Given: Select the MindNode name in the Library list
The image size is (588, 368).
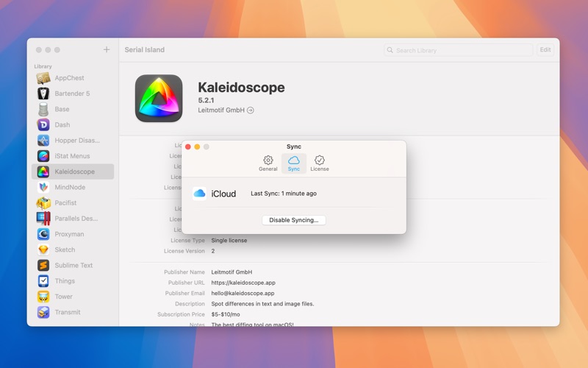Looking at the screenshot, I should [x=70, y=187].
